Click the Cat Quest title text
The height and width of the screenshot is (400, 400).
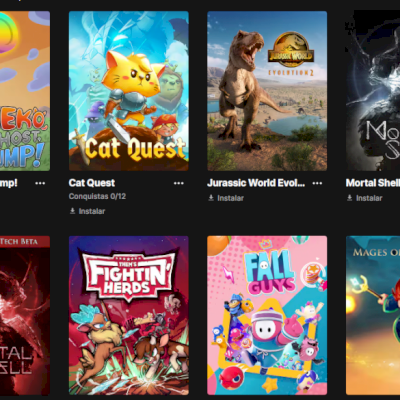[92, 183]
